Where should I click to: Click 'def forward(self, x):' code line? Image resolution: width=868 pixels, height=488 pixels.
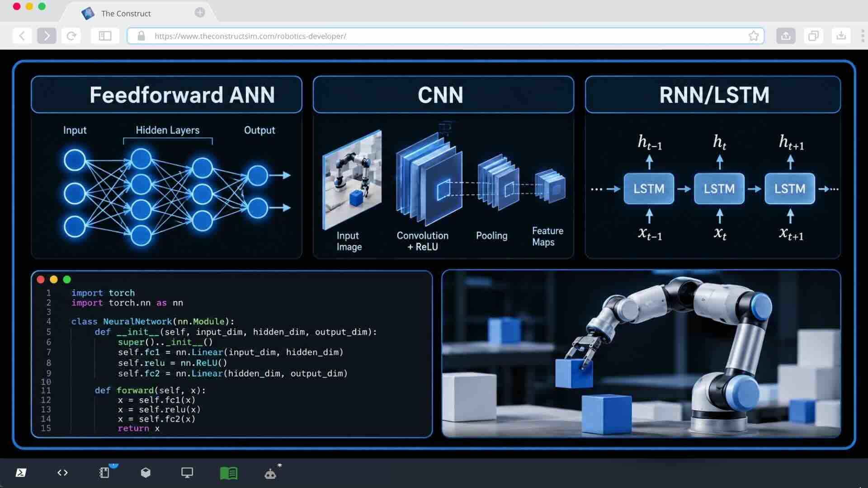point(150,390)
